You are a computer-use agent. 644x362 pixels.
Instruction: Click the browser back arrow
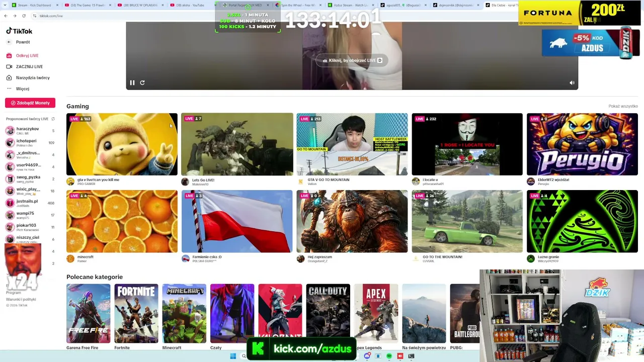pos(6,16)
